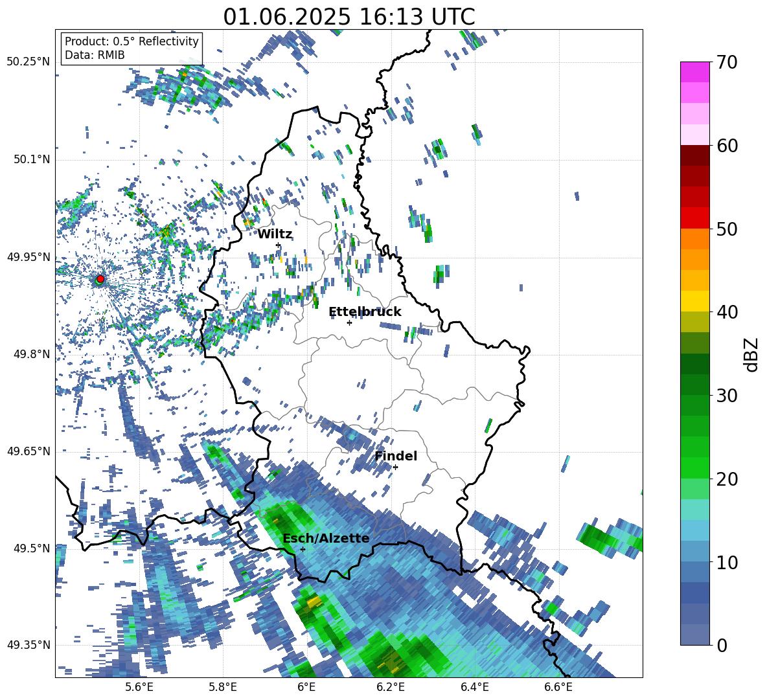Select the Esch/Alzette city label
Image resolution: width=767 pixels, height=700 pixels.
pos(326,538)
